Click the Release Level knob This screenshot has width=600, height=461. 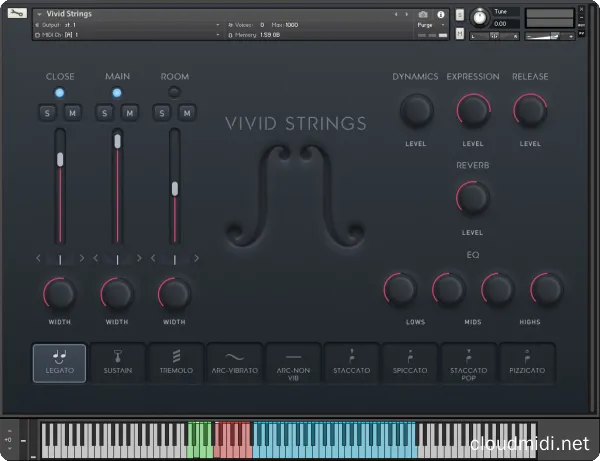click(x=530, y=111)
